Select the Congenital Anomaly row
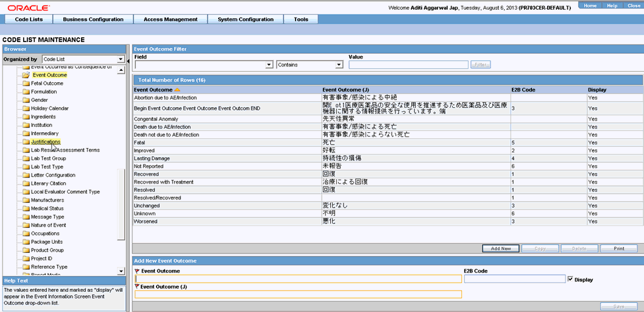 click(x=387, y=119)
